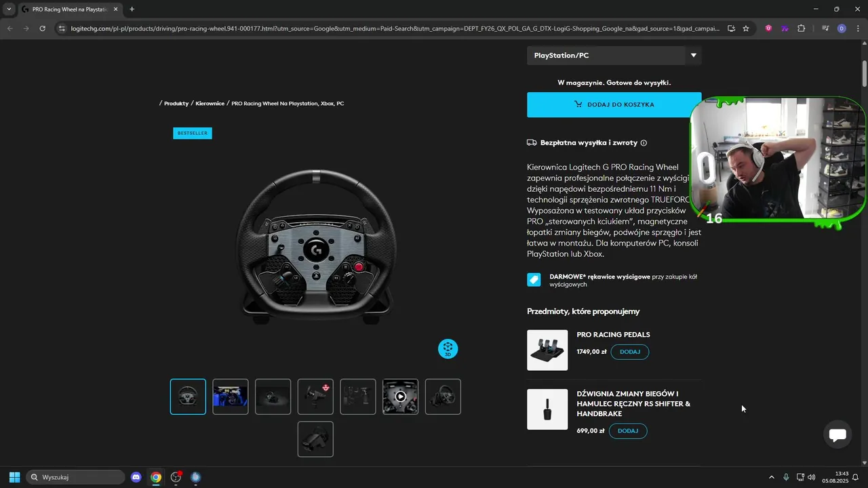Image resolution: width=868 pixels, height=488 pixels.
Task: Open notifications bell in taskbar
Action: click(856, 477)
